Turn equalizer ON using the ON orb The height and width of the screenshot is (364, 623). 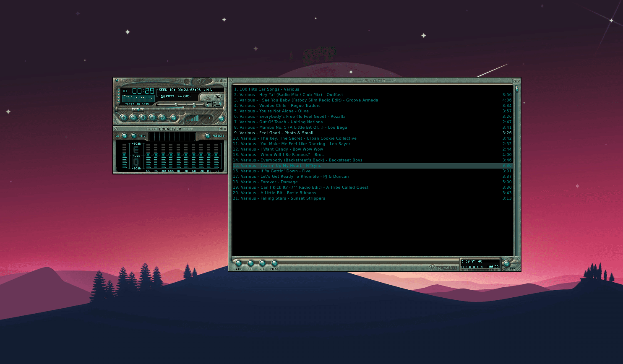(124, 136)
